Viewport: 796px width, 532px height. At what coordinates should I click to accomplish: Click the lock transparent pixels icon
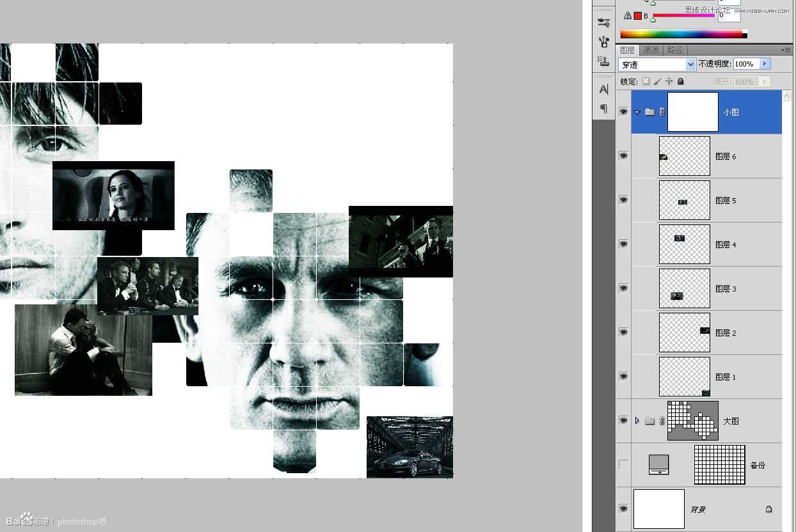(x=646, y=81)
